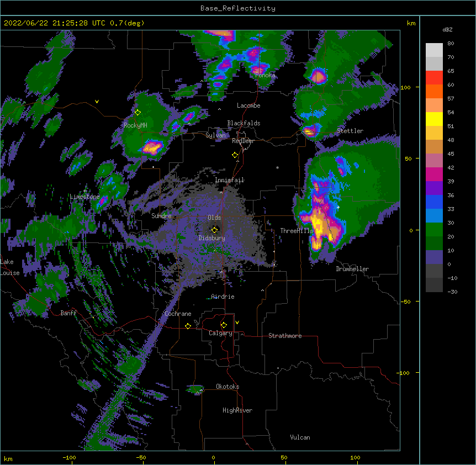Click the Airdrie town label

coord(223,297)
